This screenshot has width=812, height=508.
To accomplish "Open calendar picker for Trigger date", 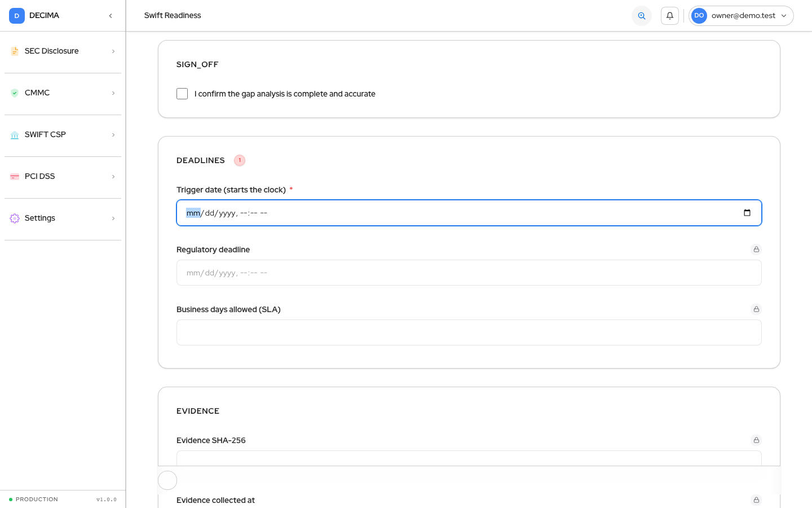I will click(747, 213).
